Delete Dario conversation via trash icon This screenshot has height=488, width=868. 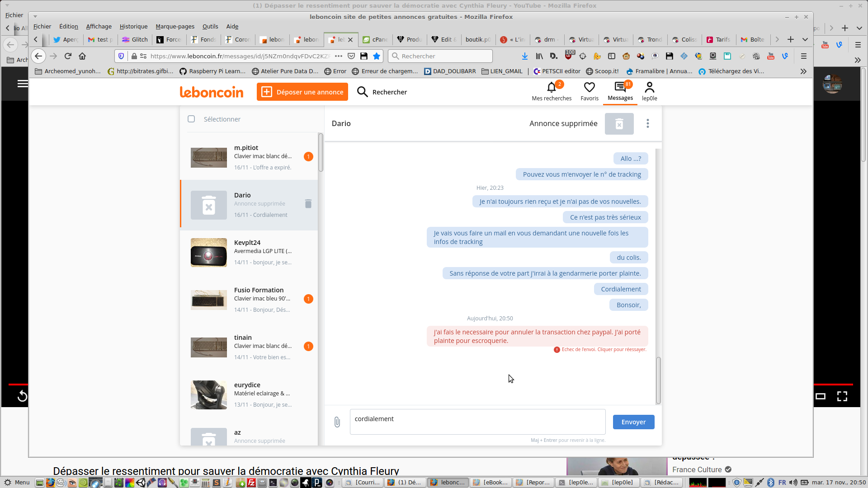pyautogui.click(x=308, y=204)
